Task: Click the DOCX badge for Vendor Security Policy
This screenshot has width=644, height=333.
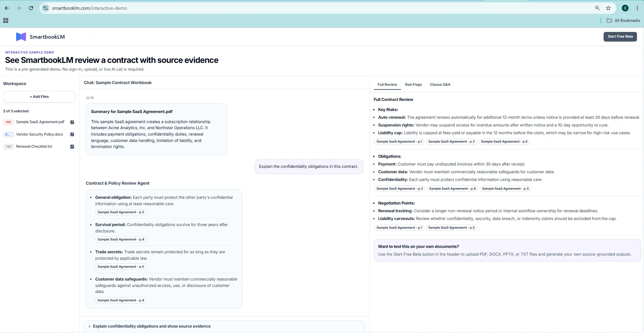Action: tap(8, 134)
